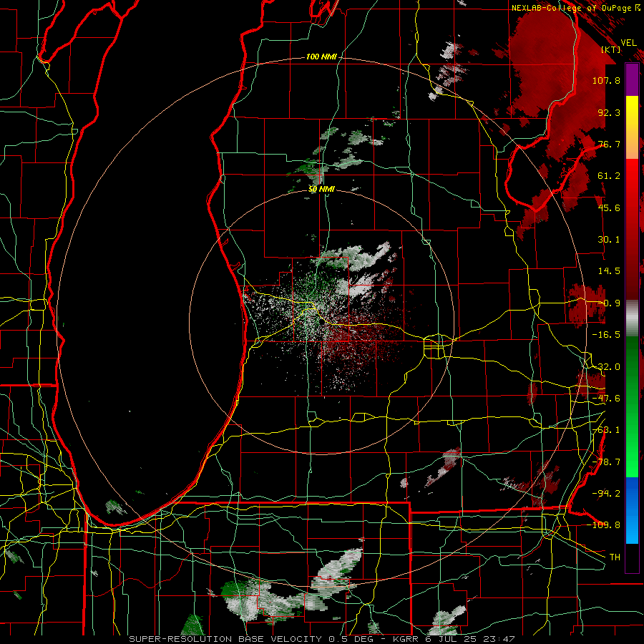Click the TH legend label
Screen dimensions: 644x644
coord(615,557)
